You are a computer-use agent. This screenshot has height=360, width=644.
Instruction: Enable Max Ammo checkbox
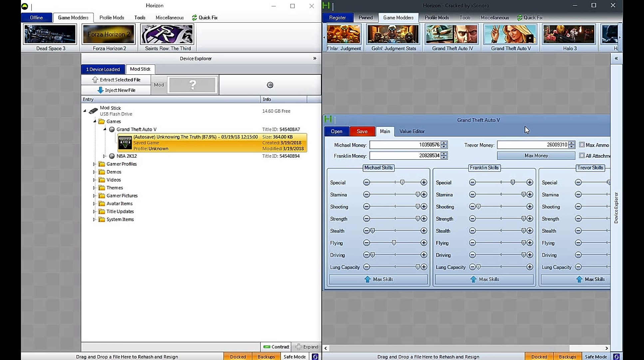[x=582, y=145]
